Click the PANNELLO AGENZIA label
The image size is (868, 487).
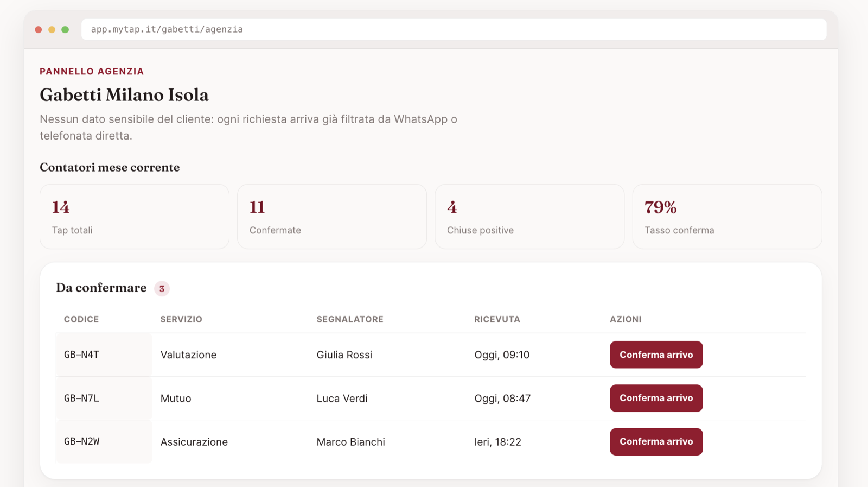(92, 71)
